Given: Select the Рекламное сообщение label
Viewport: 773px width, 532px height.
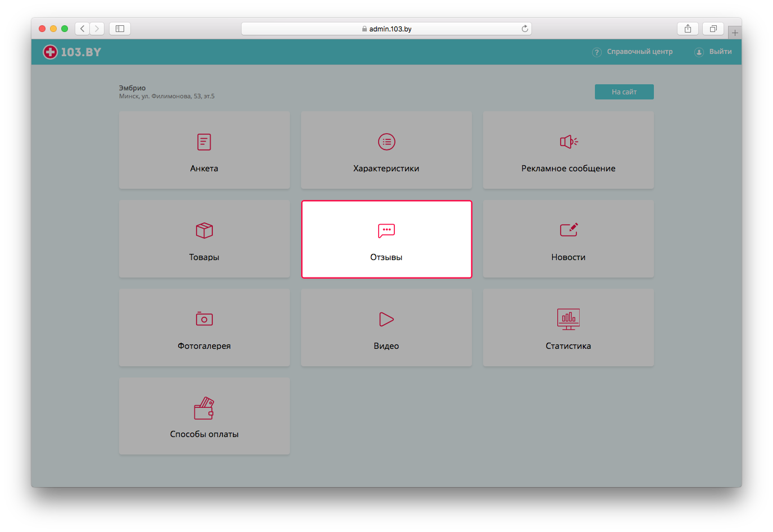Looking at the screenshot, I should tap(569, 169).
